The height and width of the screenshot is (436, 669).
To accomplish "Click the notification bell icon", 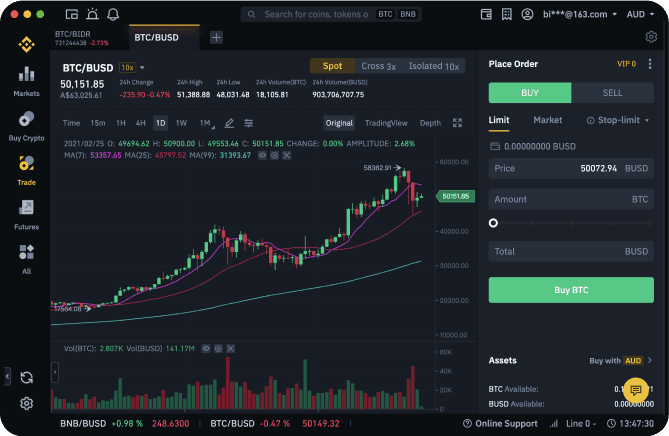I will pyautogui.click(x=112, y=15).
